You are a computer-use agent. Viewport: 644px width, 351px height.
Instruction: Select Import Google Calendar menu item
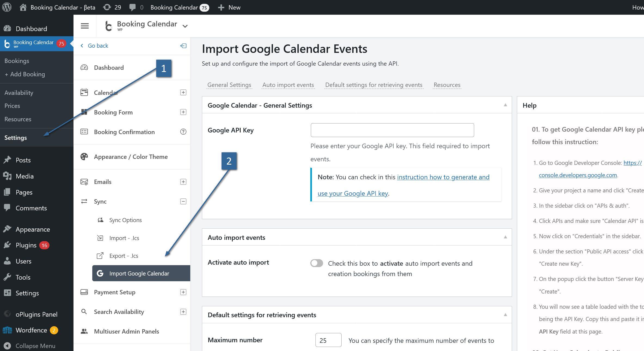click(141, 273)
